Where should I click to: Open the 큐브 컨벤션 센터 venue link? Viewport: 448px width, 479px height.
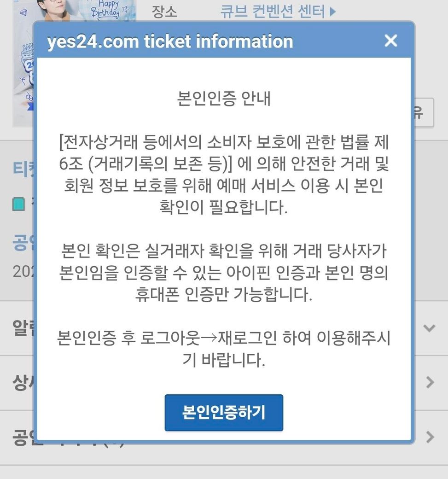click(x=273, y=12)
